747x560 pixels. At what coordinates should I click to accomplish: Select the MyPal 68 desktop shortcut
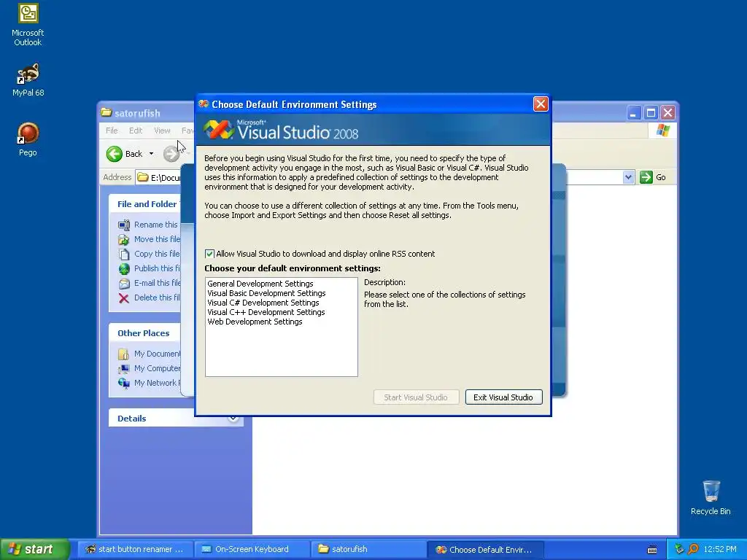[28, 80]
